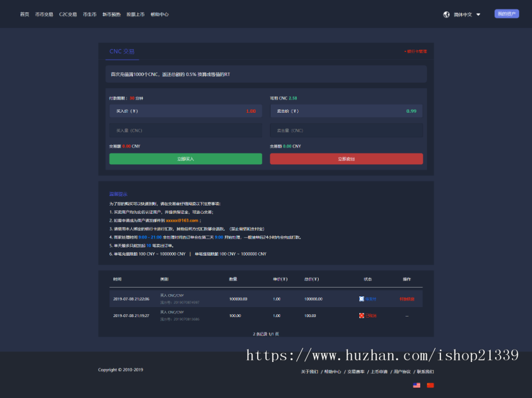
Task: Select the China flag in the footer
Action: (430, 385)
